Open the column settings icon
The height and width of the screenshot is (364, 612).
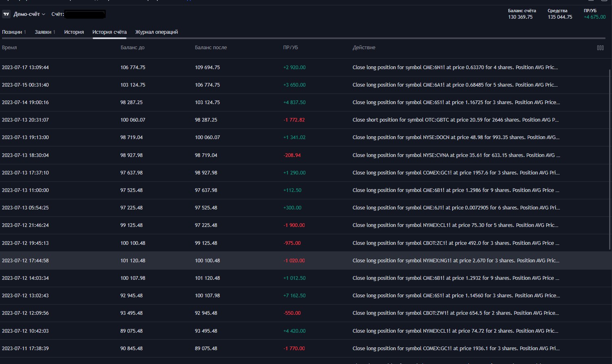pyautogui.click(x=600, y=48)
